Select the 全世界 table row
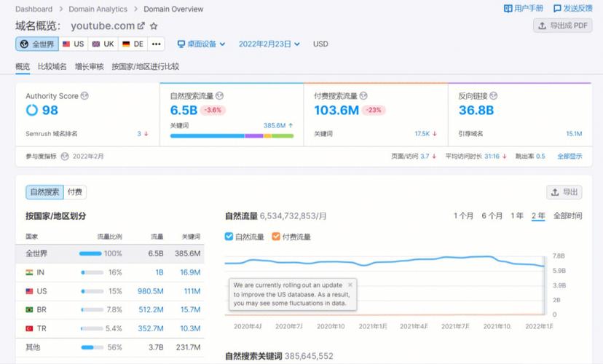The height and width of the screenshot is (364, 603). (x=109, y=253)
